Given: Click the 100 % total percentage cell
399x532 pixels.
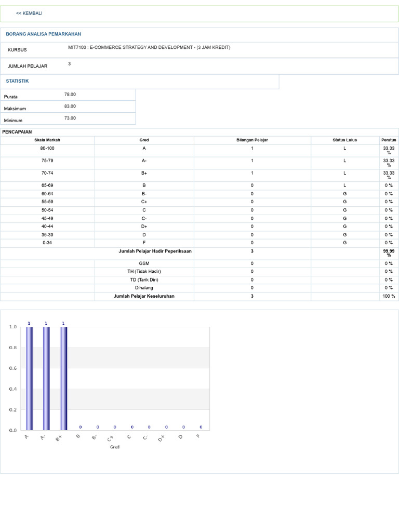Looking at the screenshot, I should pos(389,296).
